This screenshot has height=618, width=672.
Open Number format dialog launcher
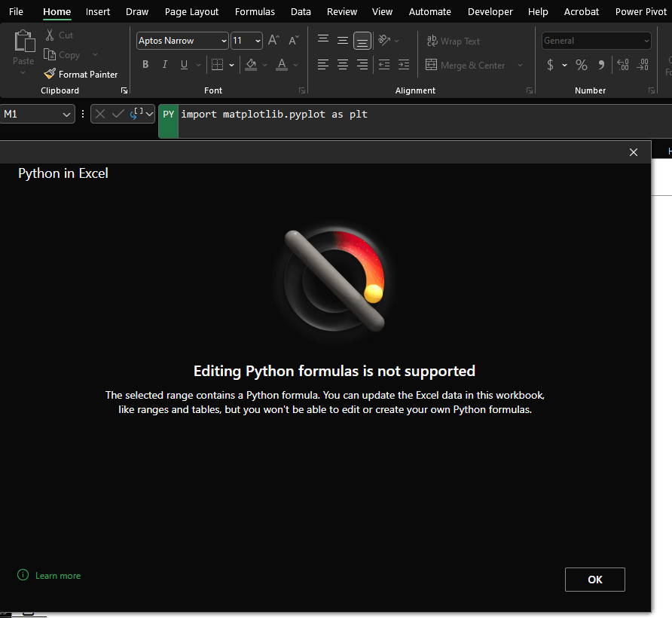pyautogui.click(x=652, y=90)
